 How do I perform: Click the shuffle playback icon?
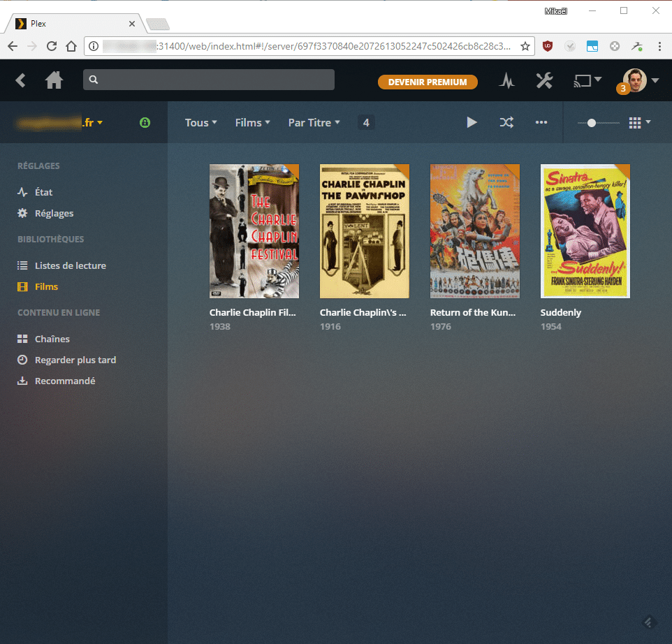506,122
